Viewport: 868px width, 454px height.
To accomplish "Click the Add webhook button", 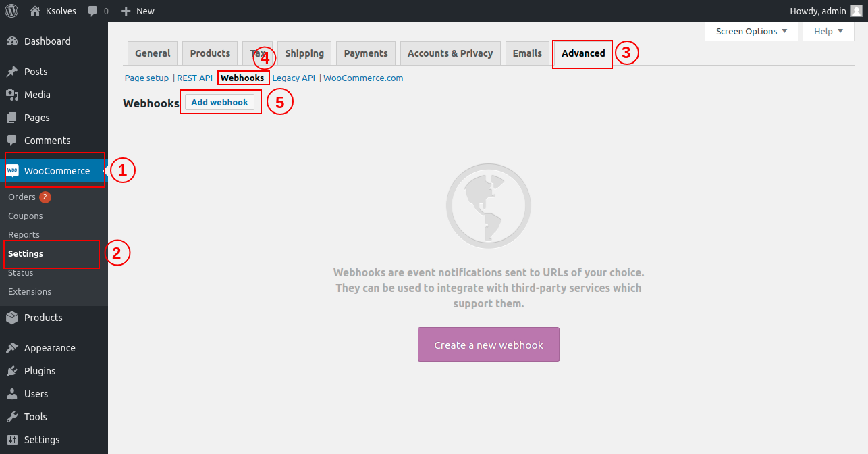I will coord(219,103).
